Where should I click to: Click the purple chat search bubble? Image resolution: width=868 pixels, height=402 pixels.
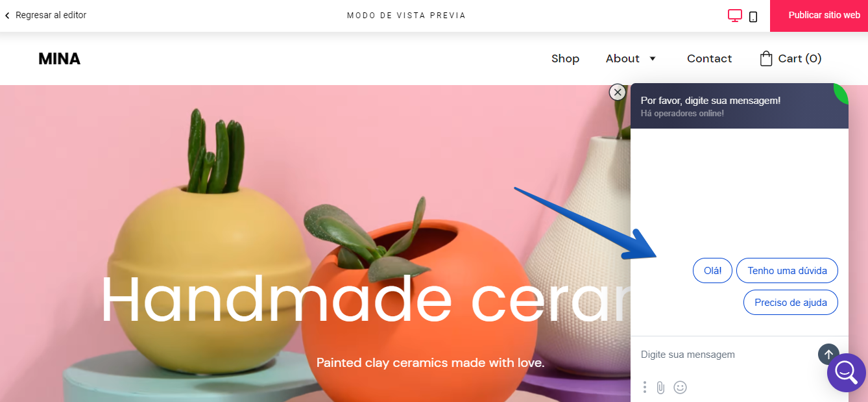[x=847, y=373]
